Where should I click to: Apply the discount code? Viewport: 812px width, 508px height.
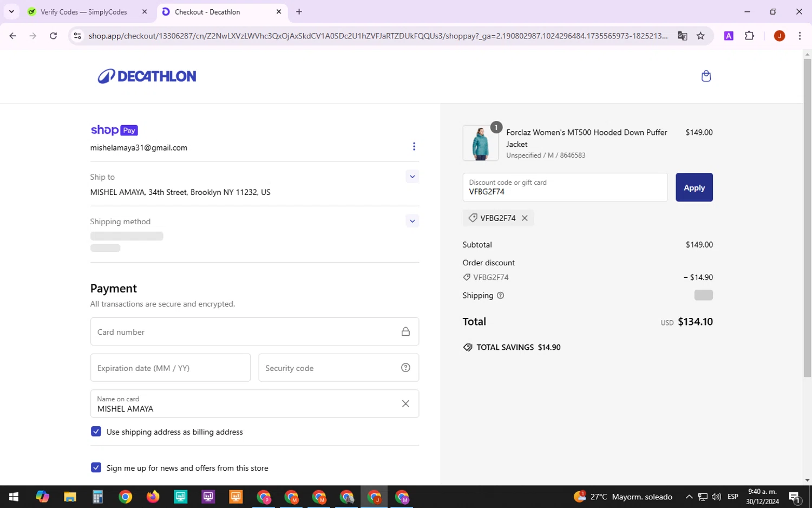tap(694, 187)
